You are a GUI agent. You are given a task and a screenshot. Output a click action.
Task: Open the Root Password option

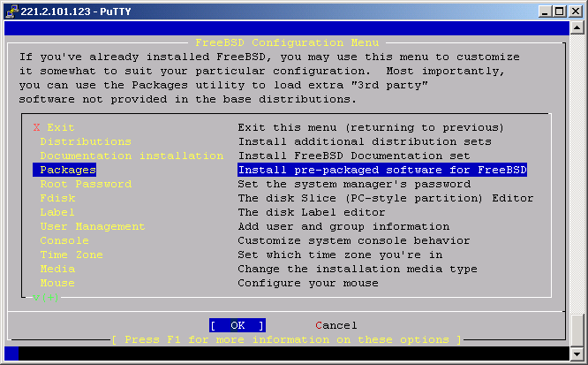(x=86, y=185)
